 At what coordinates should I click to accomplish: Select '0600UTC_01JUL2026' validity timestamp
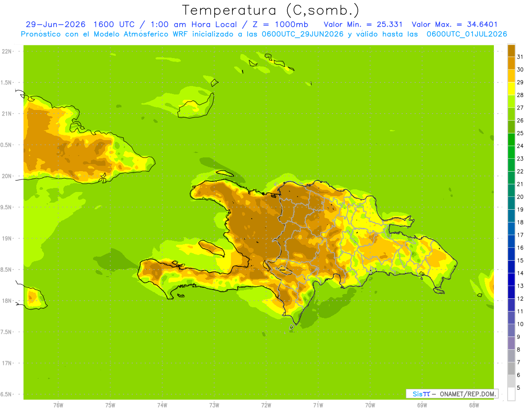[x=467, y=34]
